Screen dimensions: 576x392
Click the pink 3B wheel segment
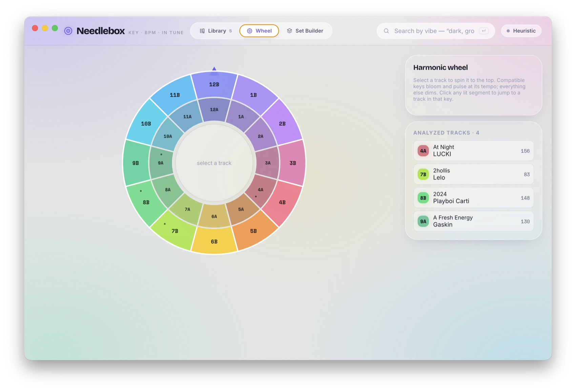click(x=293, y=163)
